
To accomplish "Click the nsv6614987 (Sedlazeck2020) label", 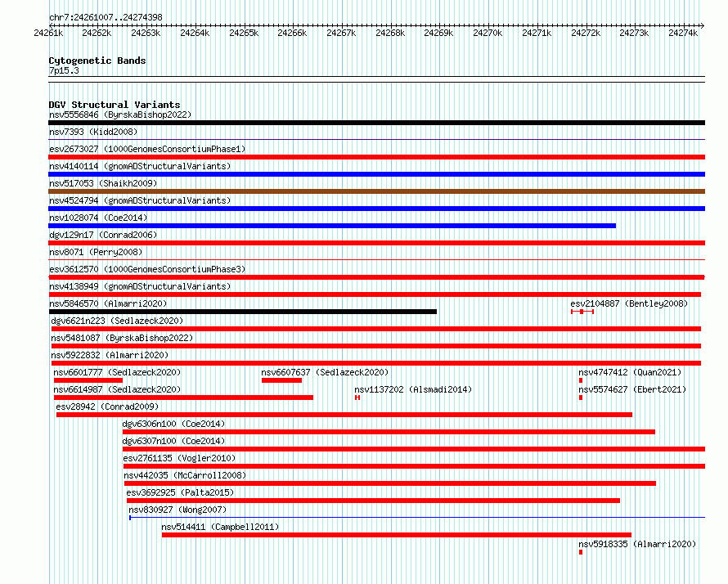I will 117,389.
